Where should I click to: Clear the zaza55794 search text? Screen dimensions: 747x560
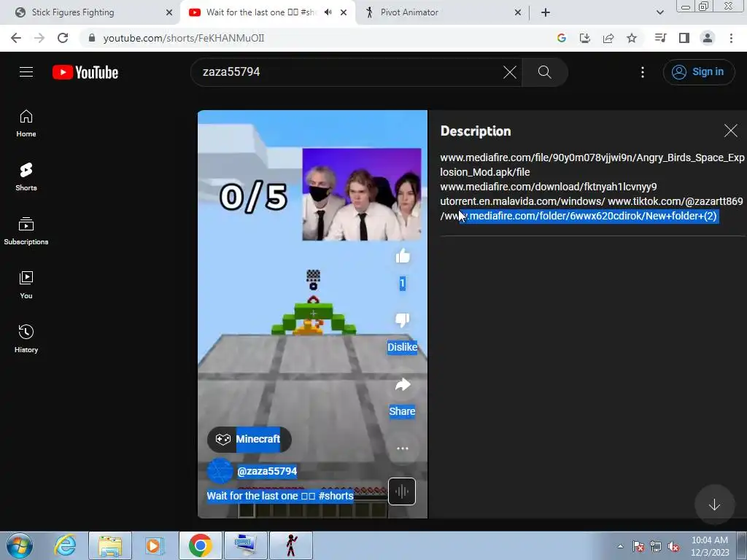pyautogui.click(x=510, y=72)
